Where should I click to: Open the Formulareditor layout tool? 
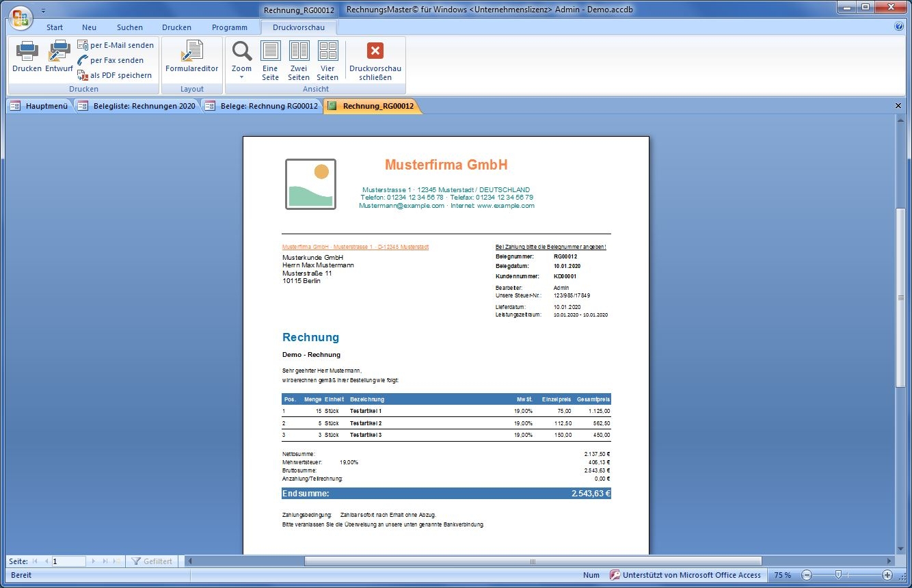coord(192,57)
